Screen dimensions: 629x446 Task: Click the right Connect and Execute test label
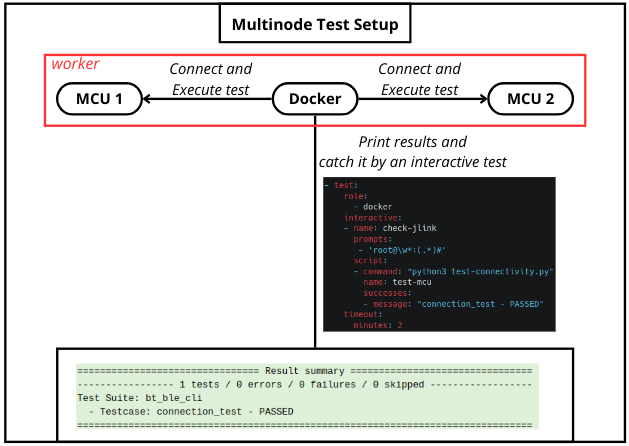(419, 79)
